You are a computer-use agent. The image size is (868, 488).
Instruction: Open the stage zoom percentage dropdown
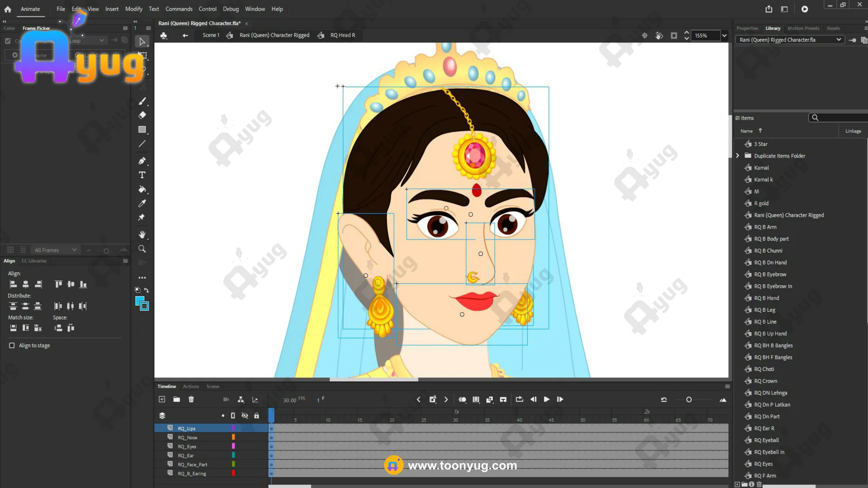(x=724, y=35)
